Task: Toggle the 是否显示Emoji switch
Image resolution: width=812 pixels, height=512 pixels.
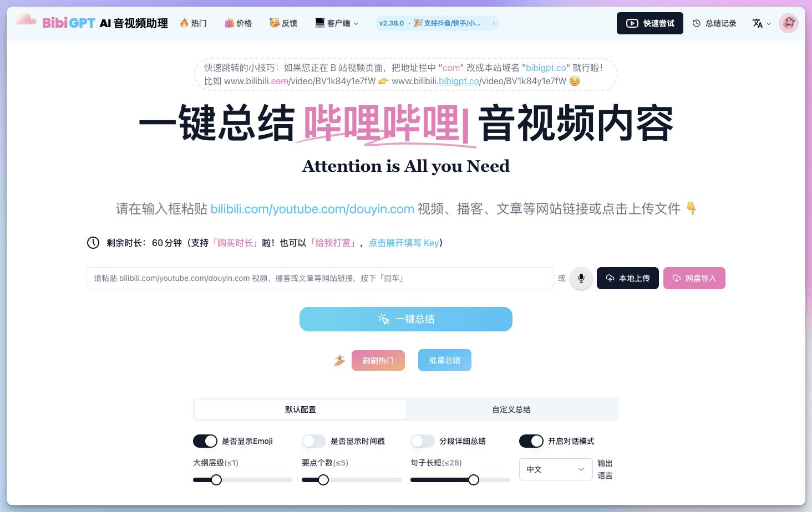Action: (x=205, y=441)
